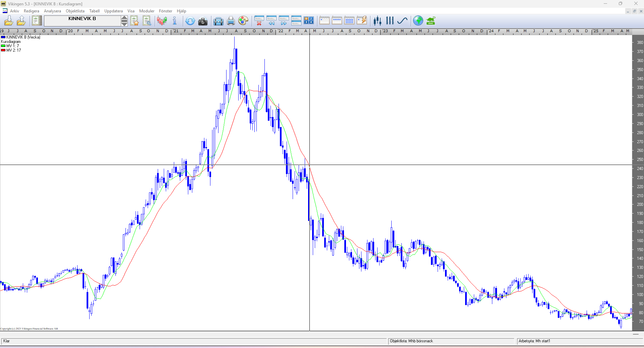Open the Moduler menu
This screenshot has height=348, width=644.
pyautogui.click(x=147, y=11)
